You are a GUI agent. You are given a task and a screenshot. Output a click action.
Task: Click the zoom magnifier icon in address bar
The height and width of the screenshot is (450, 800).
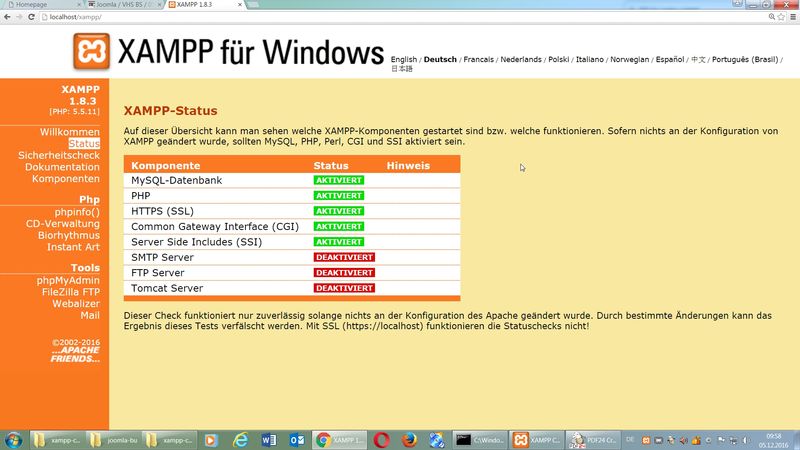(771, 17)
